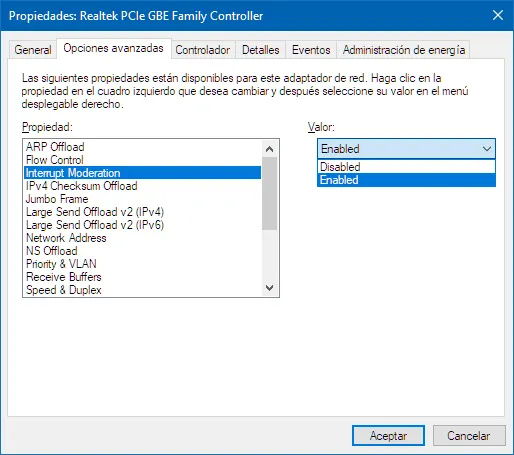Click the Aceptar button
Screen dimensions: 514x455
point(388,436)
